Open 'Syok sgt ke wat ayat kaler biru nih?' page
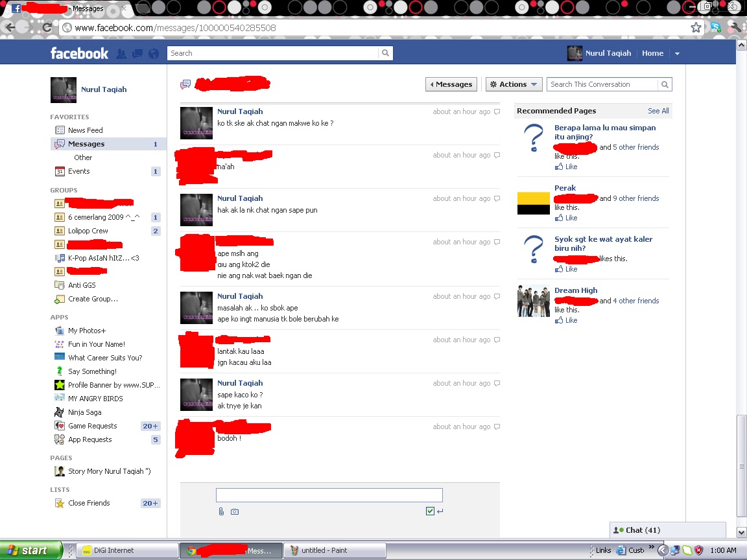Image resolution: width=747 pixels, height=560 pixels. coord(603,243)
